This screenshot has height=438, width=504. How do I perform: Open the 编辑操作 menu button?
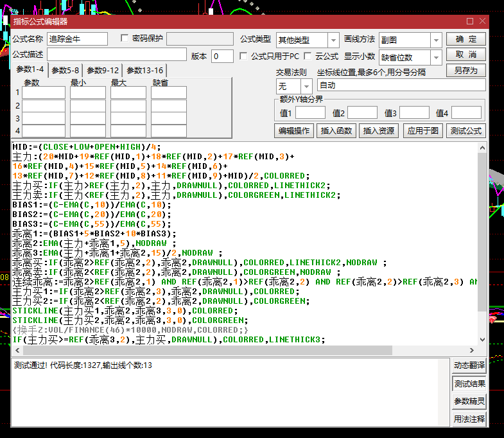pyautogui.click(x=294, y=130)
